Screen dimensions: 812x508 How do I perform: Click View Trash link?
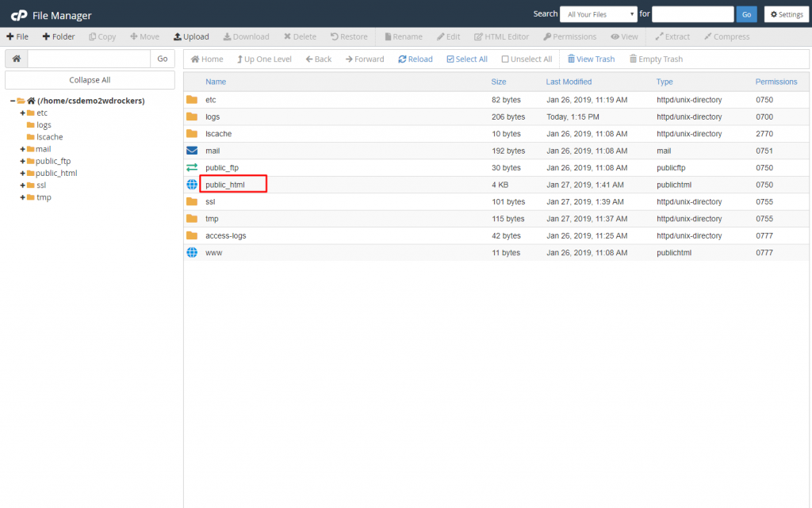[x=591, y=59]
